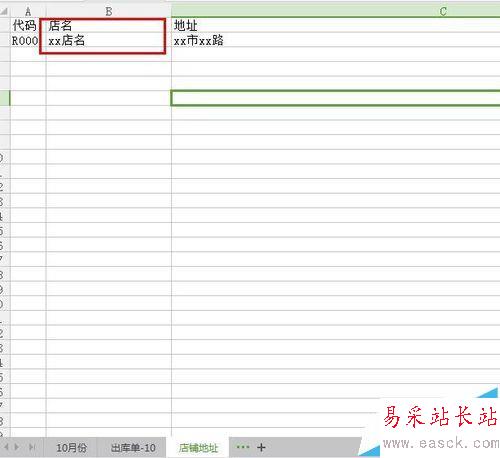Click the cell containing xx店名
This screenshot has height=458, width=500.
coord(109,40)
